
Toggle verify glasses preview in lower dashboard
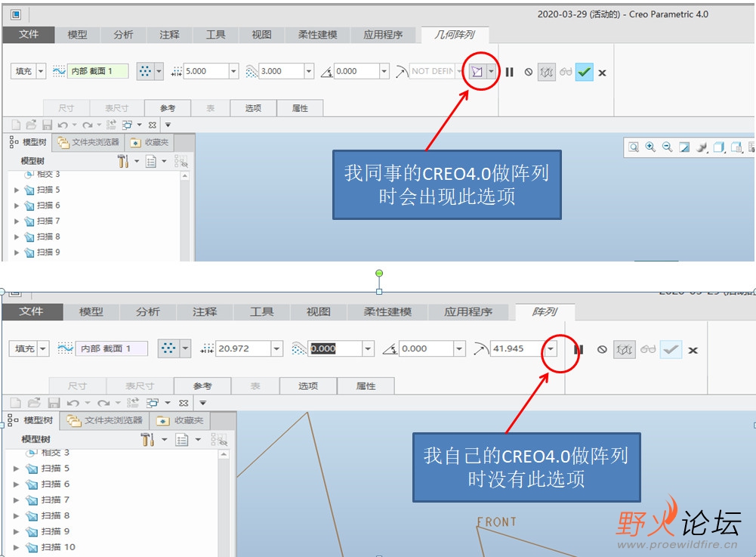648,349
